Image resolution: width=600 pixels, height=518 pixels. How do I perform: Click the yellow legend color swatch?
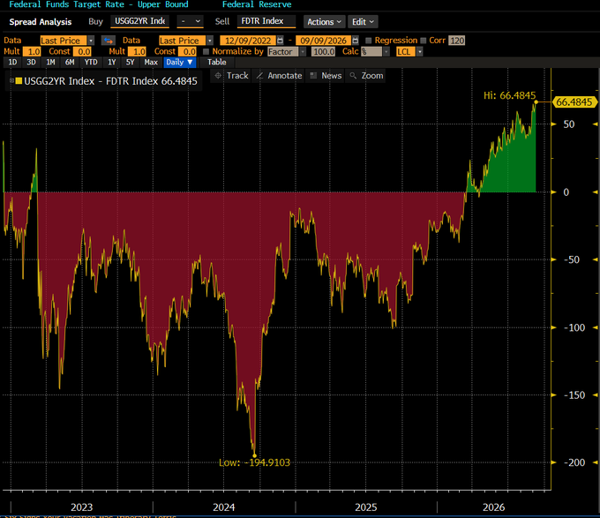pos(19,81)
